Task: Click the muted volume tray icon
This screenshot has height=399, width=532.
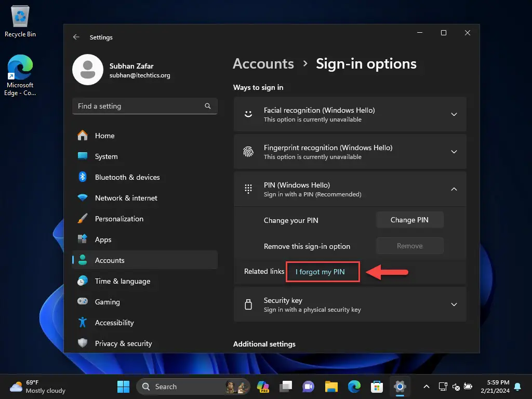Action: point(456,387)
